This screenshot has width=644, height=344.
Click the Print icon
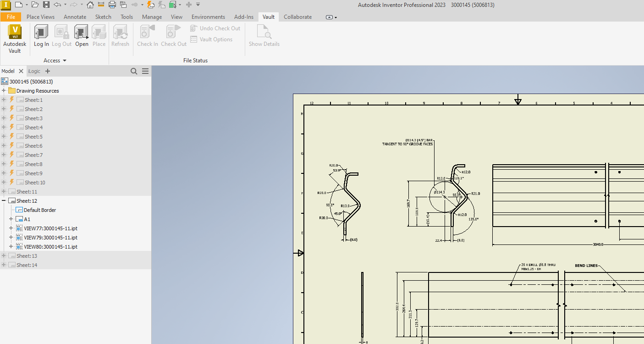pos(112,5)
